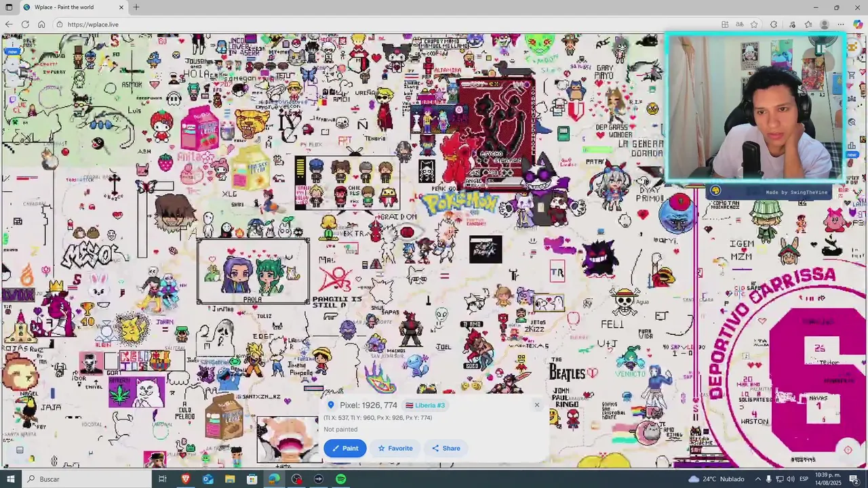This screenshot has width=868, height=488.
Task: Switch to Edge in the taskbar
Action: [274, 479]
